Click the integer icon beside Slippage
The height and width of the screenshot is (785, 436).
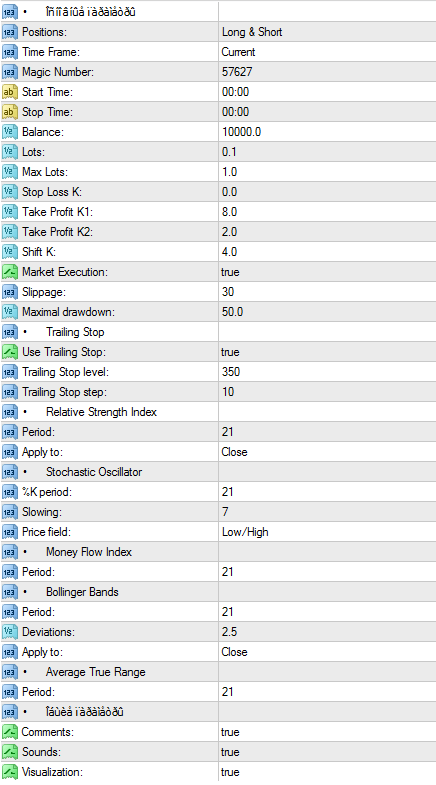click(x=10, y=292)
